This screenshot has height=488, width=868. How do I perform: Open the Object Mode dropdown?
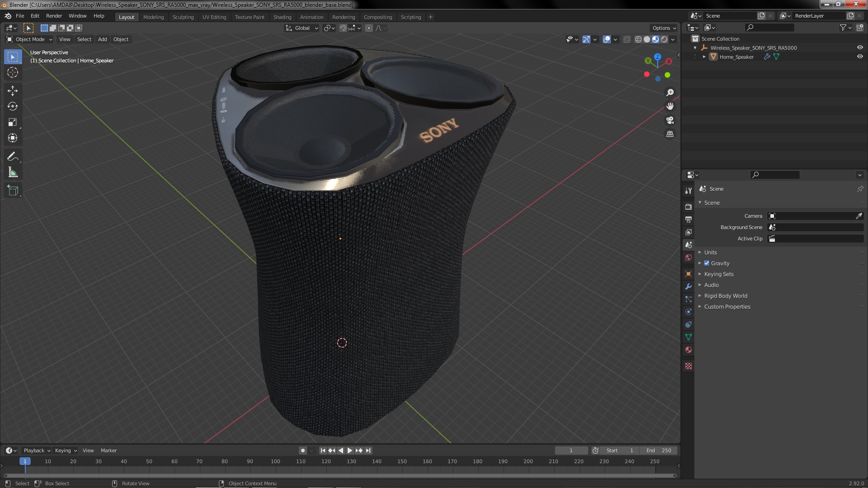(29, 39)
